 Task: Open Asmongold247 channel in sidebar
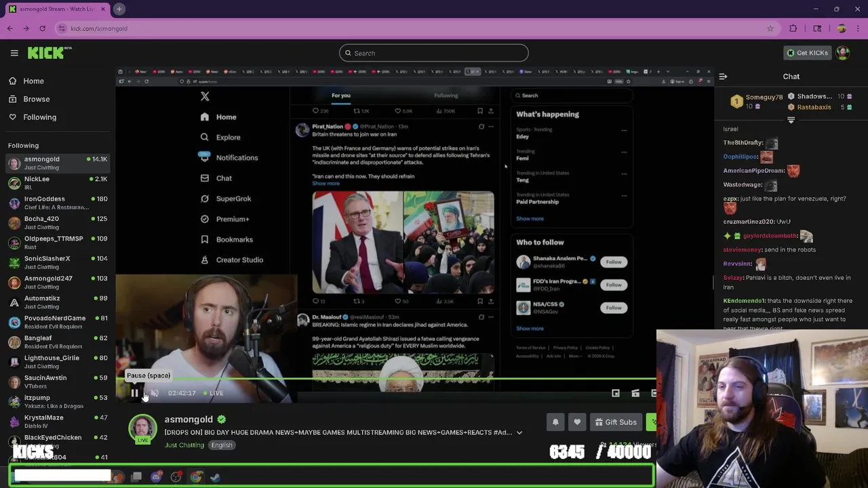(x=58, y=282)
